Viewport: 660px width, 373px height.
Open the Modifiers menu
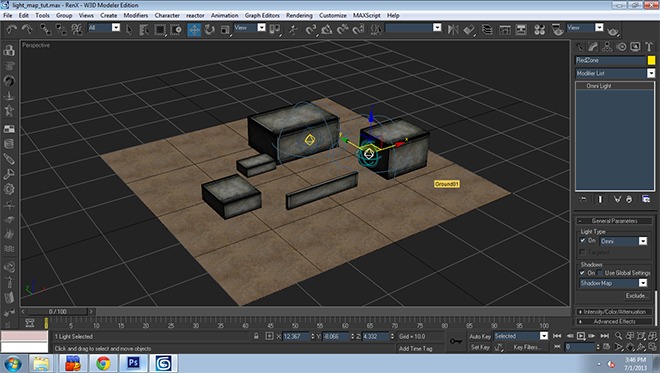(x=136, y=15)
